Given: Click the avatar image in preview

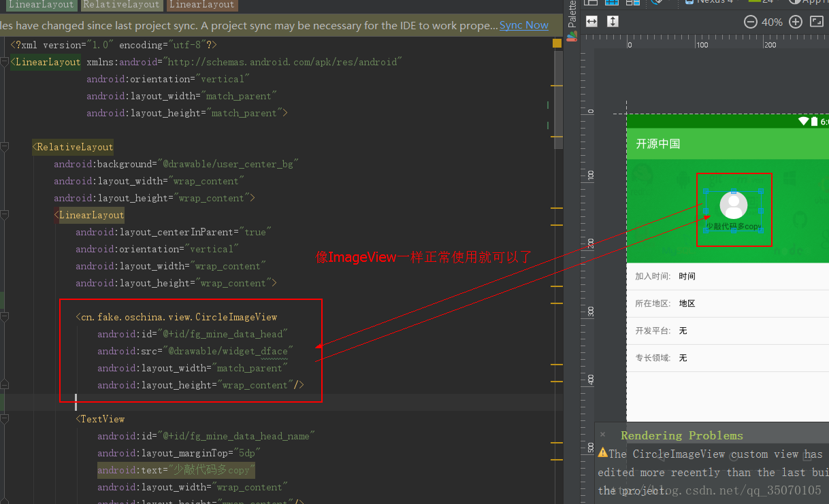Looking at the screenshot, I should pyautogui.click(x=734, y=205).
